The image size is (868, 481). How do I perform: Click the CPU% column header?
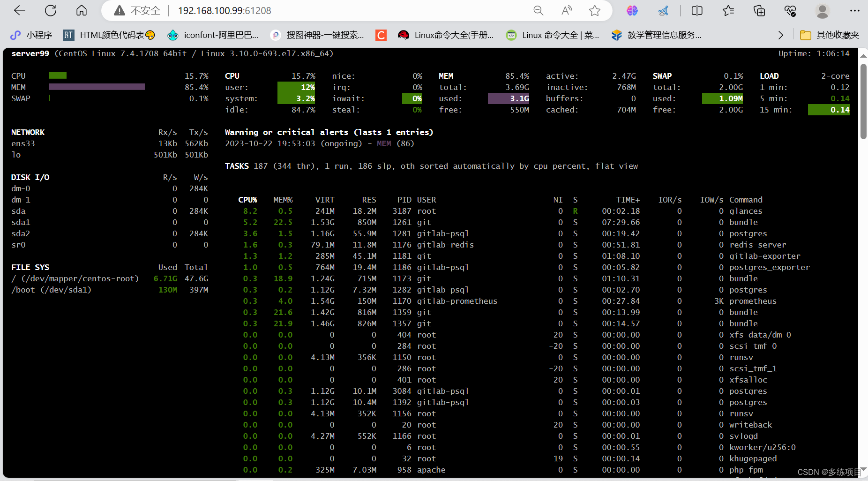pyautogui.click(x=247, y=200)
